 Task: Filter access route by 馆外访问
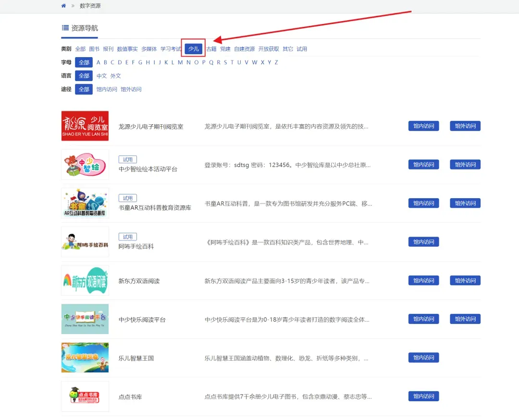[x=131, y=89]
